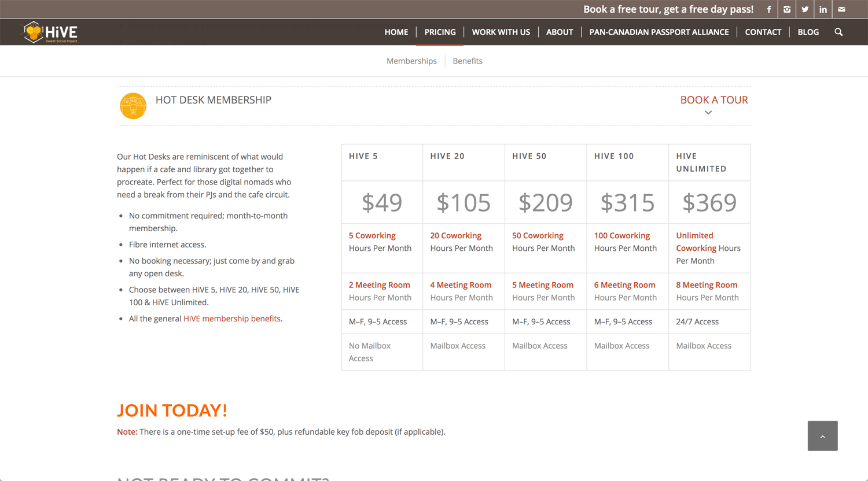The image size is (868, 481).
Task: Open site search magnifier icon
Action: 838,32
